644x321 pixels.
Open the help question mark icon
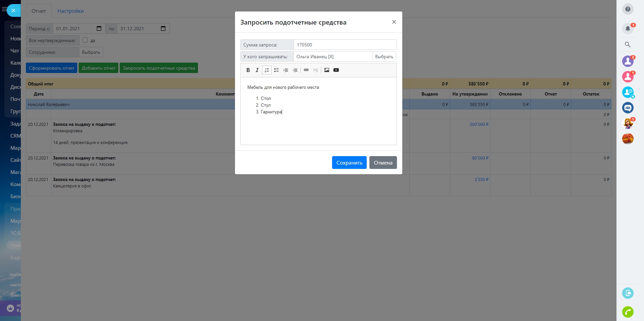click(x=628, y=9)
